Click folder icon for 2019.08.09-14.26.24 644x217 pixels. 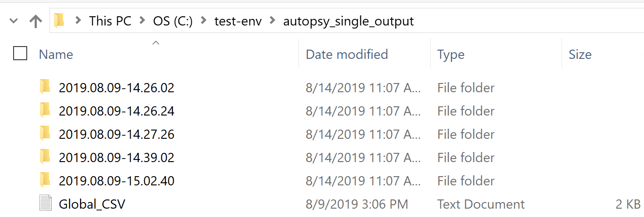point(45,110)
